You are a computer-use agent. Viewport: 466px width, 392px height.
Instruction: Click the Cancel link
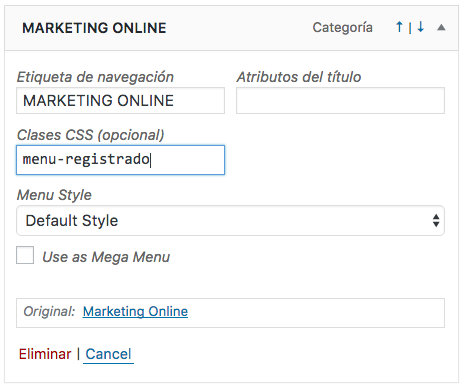(108, 354)
